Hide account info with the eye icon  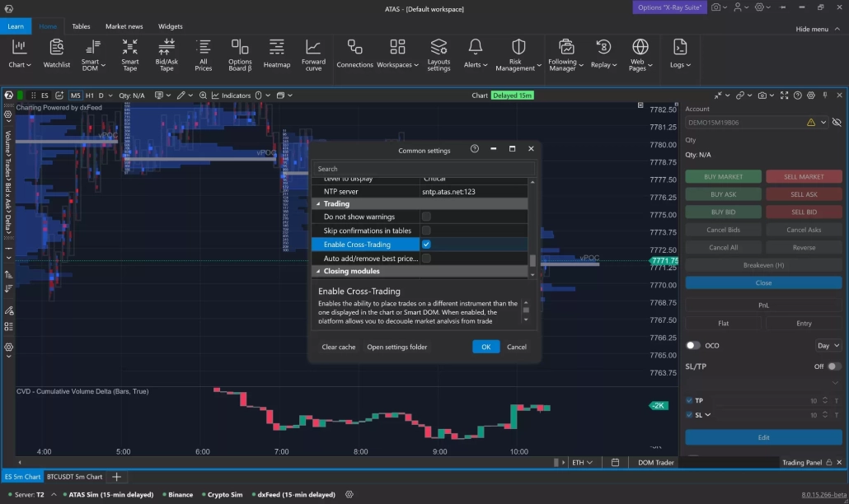coord(837,122)
